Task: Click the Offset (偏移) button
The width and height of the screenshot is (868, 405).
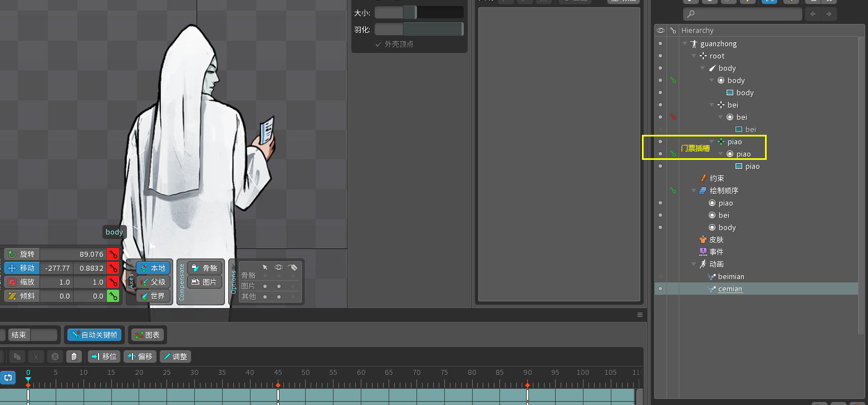Action: point(139,357)
